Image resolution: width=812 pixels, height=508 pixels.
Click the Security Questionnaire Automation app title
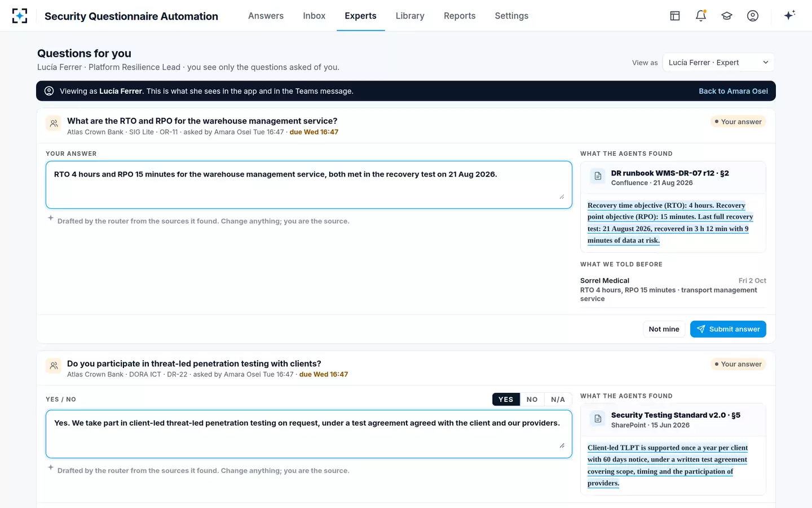coord(131,16)
